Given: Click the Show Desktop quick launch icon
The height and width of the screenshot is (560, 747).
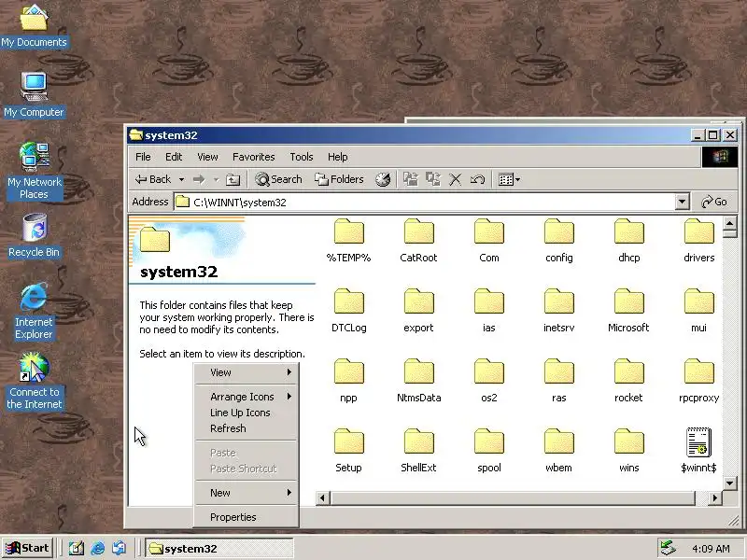Looking at the screenshot, I should 77,549.
